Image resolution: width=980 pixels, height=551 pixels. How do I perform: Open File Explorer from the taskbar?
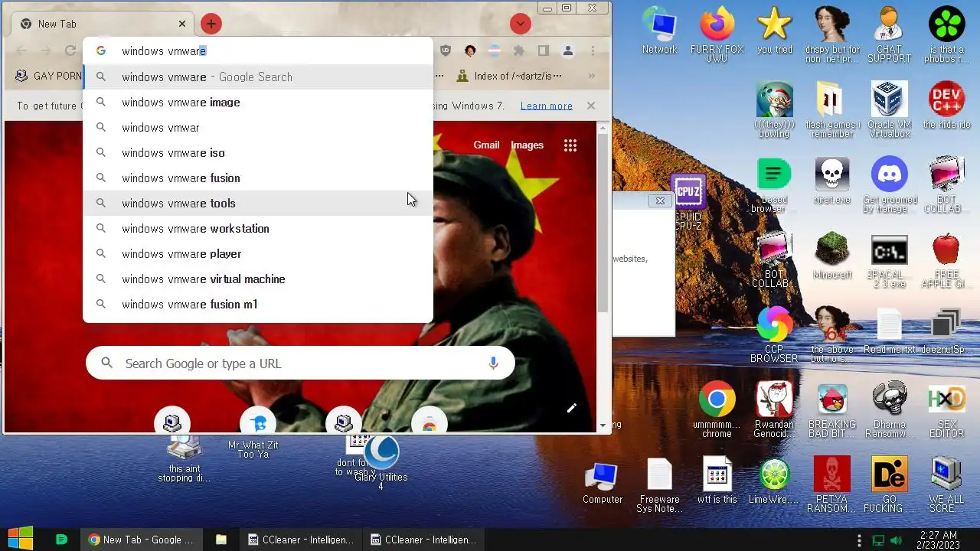pos(220,540)
